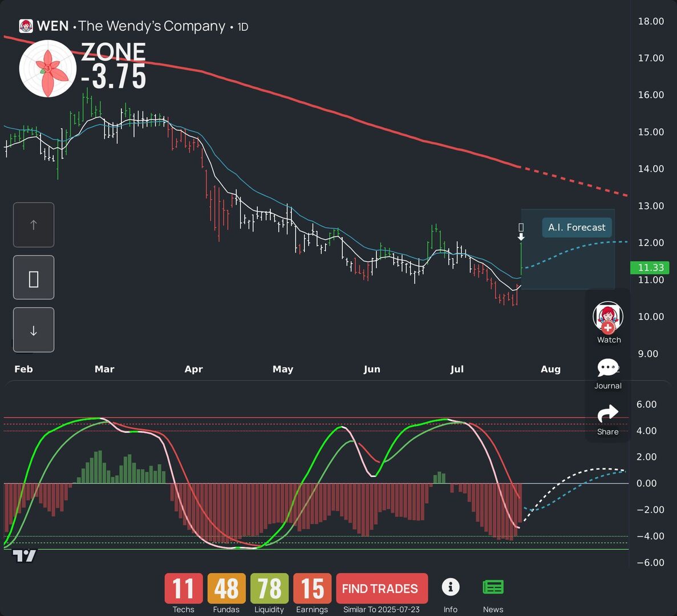Click the 18.00 price axis label

point(651,21)
